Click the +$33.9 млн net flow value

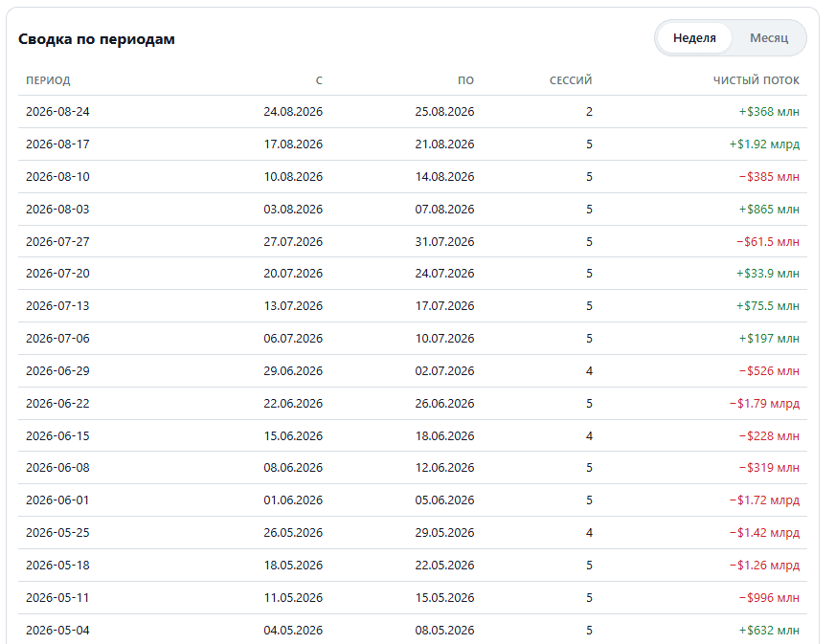768,274
